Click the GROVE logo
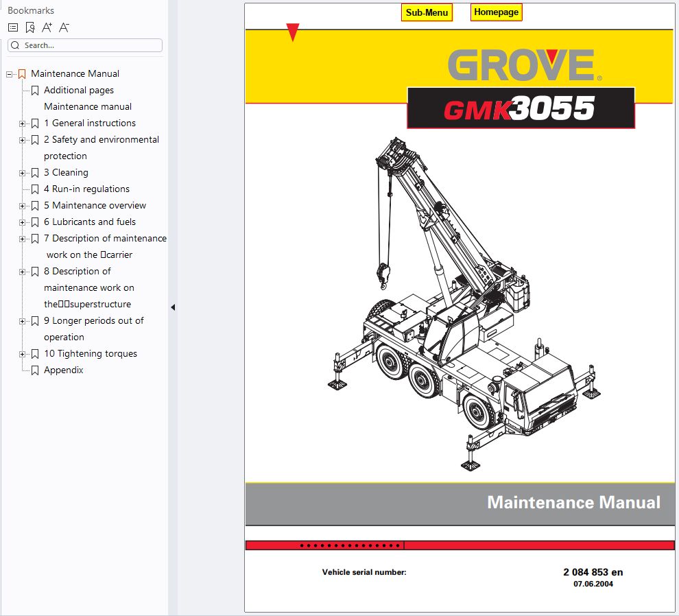 525,65
